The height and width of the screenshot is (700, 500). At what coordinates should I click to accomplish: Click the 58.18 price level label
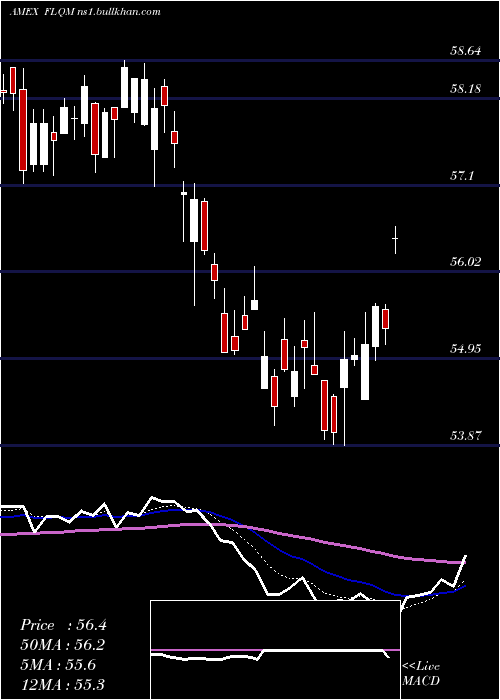tap(466, 89)
